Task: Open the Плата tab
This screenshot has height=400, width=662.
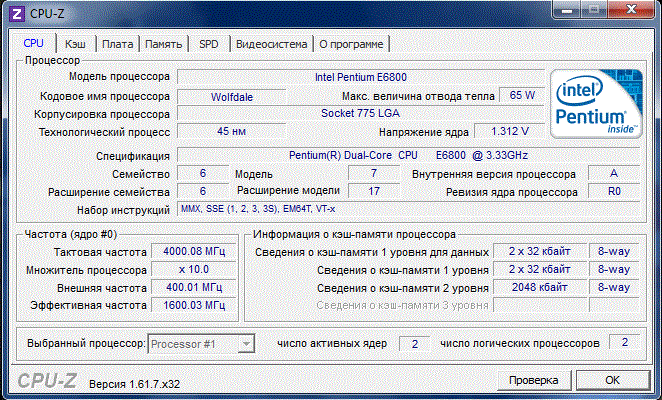Action: coord(118,44)
